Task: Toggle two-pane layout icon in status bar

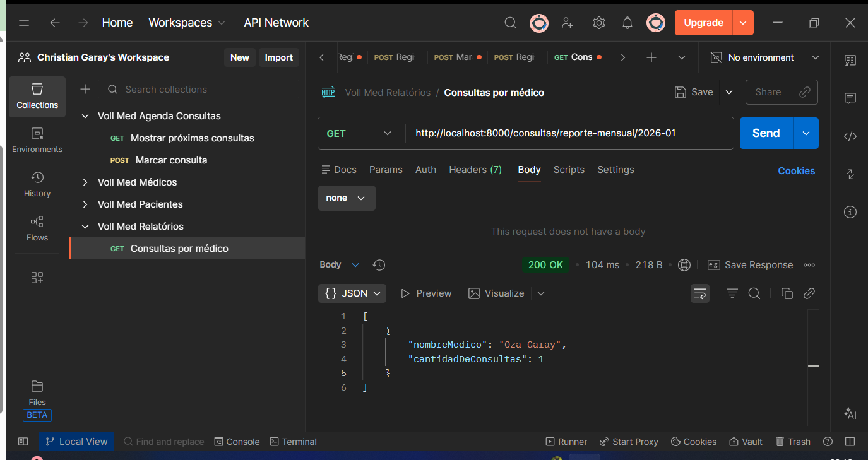Action: pyautogui.click(x=850, y=442)
